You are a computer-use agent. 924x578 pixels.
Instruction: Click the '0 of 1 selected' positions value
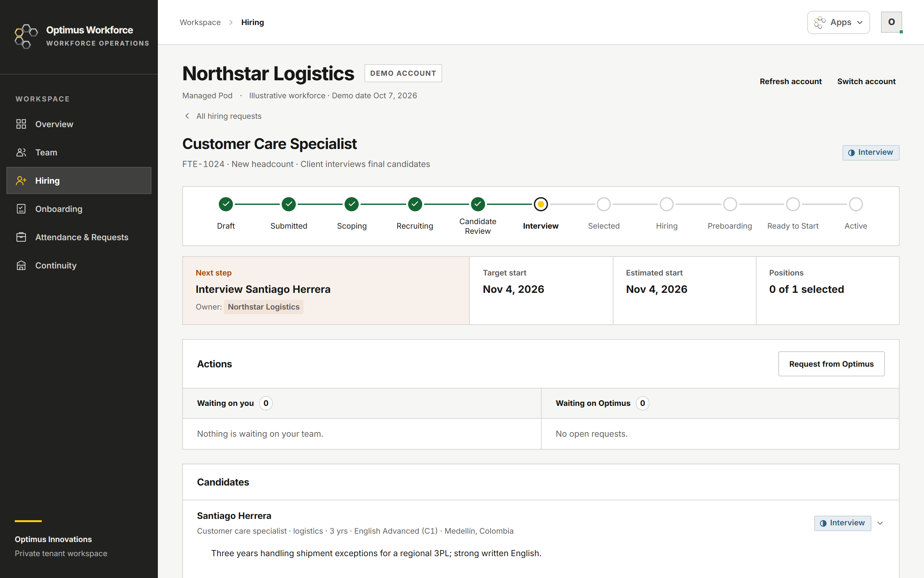(x=806, y=289)
